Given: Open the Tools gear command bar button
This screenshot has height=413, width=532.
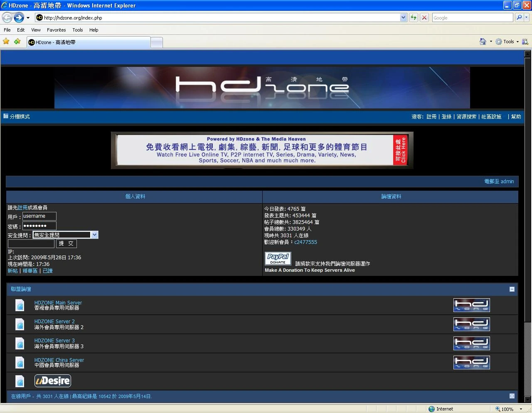Looking at the screenshot, I should (x=507, y=42).
